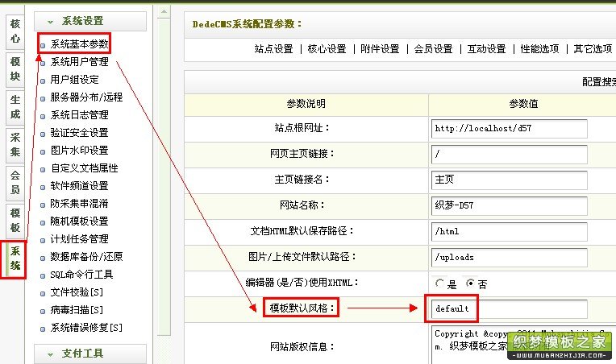Image resolution: width=616 pixels, height=364 pixels.
Task: Click scroll-up arrow of menu scrollbar
Action: (164, 12)
